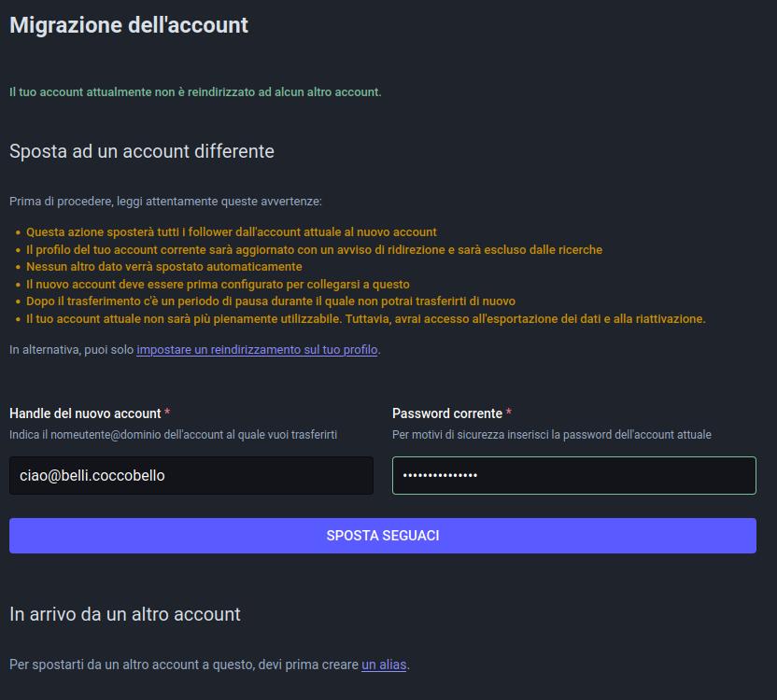Click the green account redirect status message
Viewport: 777px width, 700px height.
click(x=195, y=92)
